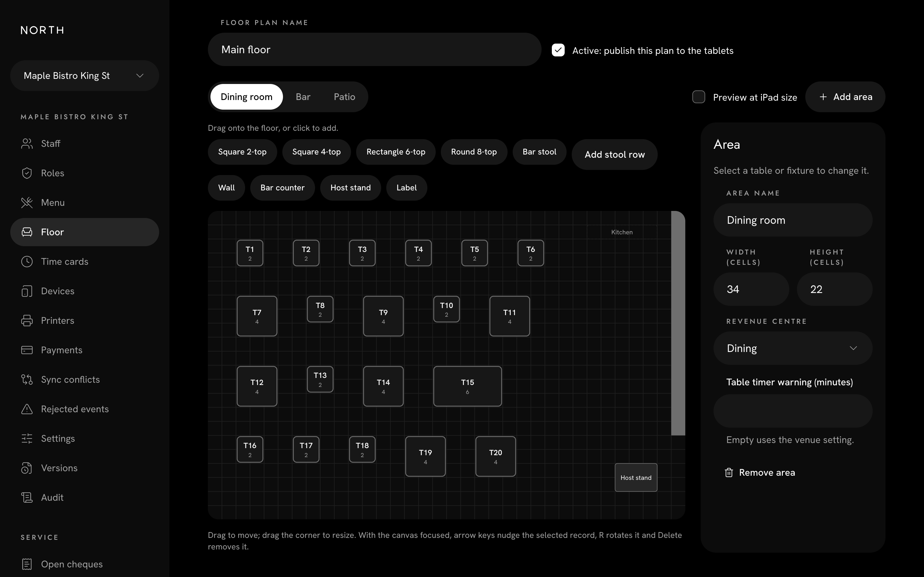Click the trash icon beside Remove area
Screen dimensions: 924x577
[x=729, y=472]
